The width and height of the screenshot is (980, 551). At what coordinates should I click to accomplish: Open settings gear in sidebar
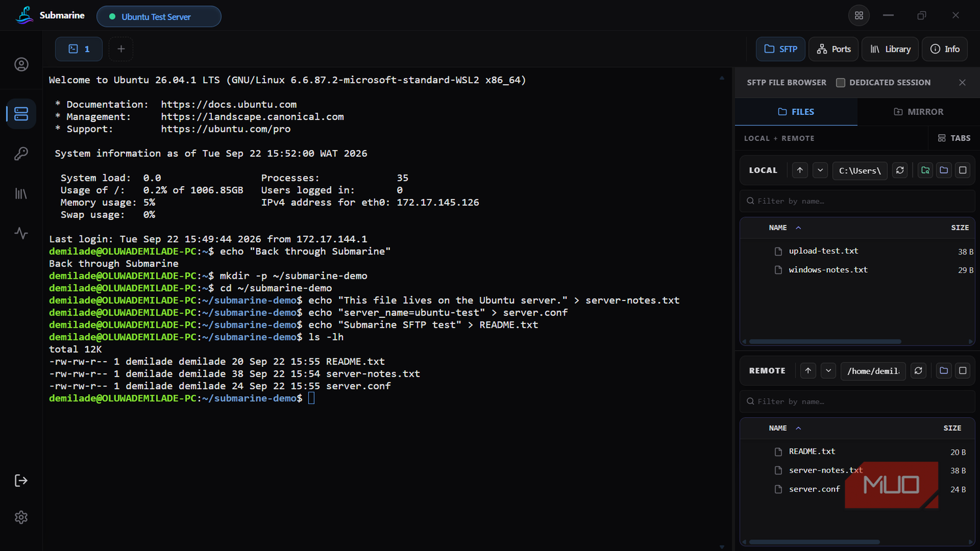tap(22, 517)
